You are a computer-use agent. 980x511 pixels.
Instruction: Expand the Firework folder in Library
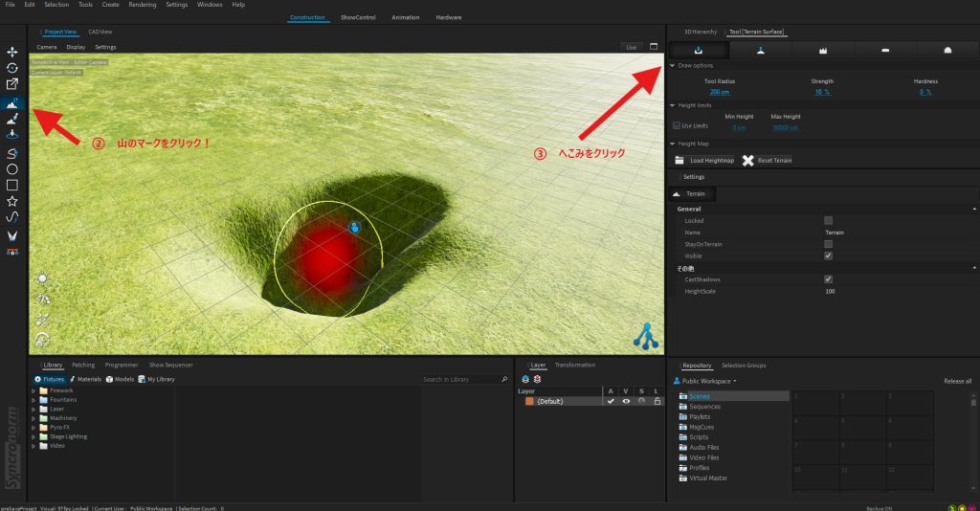(x=33, y=390)
